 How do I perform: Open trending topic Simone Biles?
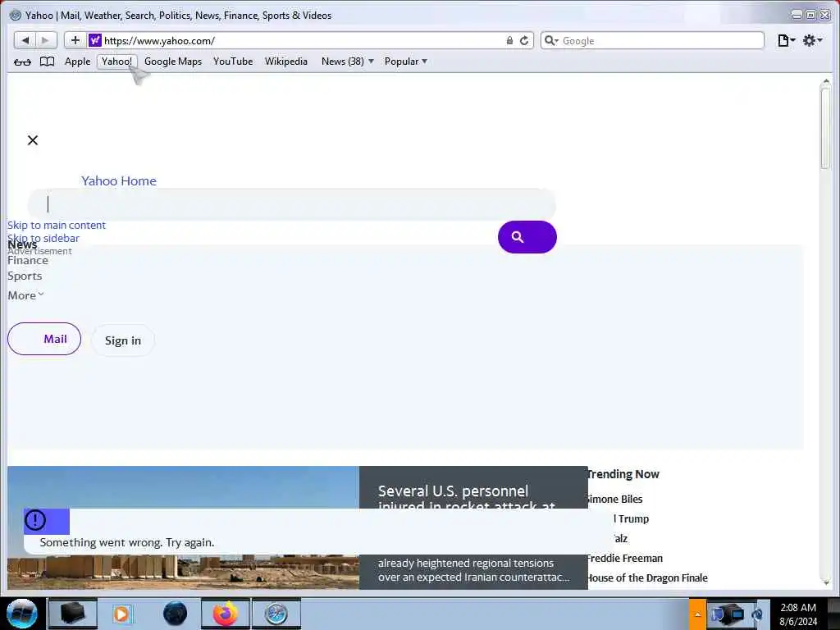pos(614,500)
